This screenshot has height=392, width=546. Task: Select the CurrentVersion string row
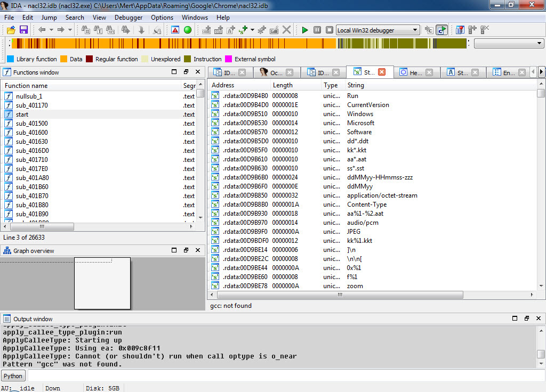(373, 105)
